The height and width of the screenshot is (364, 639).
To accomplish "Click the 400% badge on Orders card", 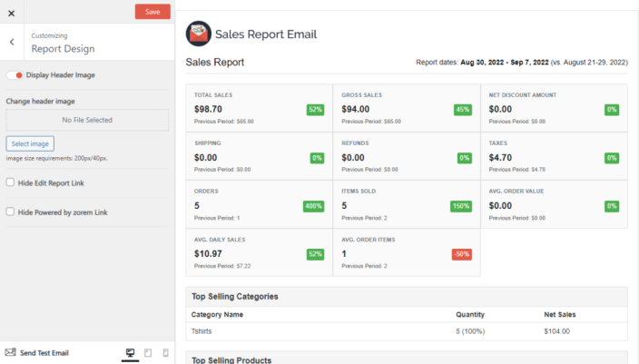I will pos(313,206).
